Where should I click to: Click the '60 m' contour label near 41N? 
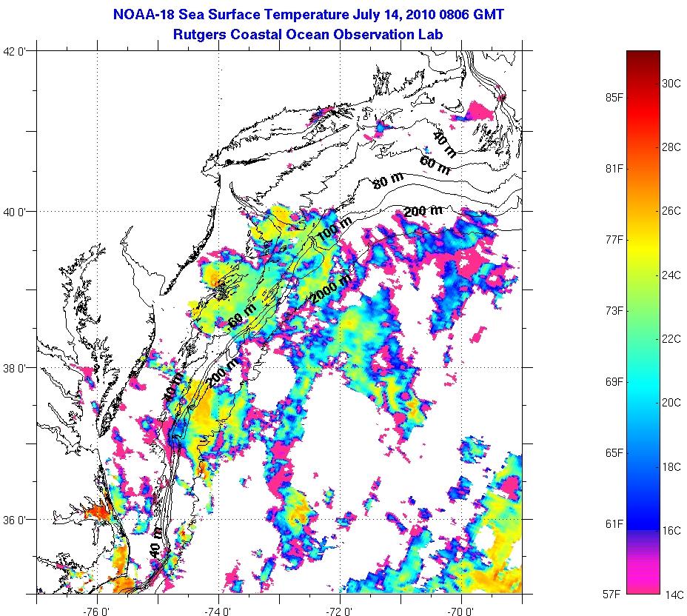click(435, 164)
